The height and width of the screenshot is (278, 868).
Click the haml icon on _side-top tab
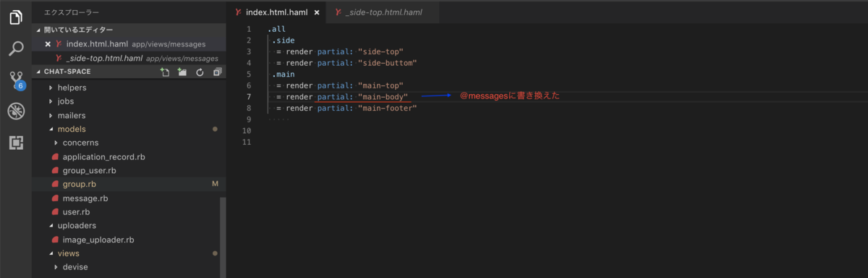pyautogui.click(x=338, y=13)
